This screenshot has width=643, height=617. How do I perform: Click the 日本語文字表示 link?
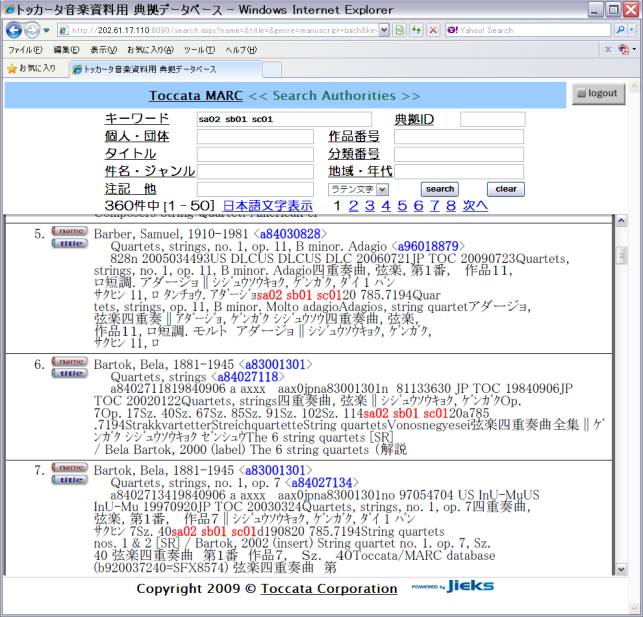tap(267, 205)
